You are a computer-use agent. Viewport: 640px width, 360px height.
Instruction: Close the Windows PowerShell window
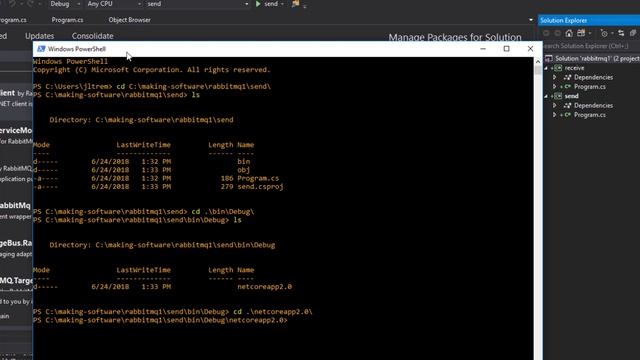[530, 49]
